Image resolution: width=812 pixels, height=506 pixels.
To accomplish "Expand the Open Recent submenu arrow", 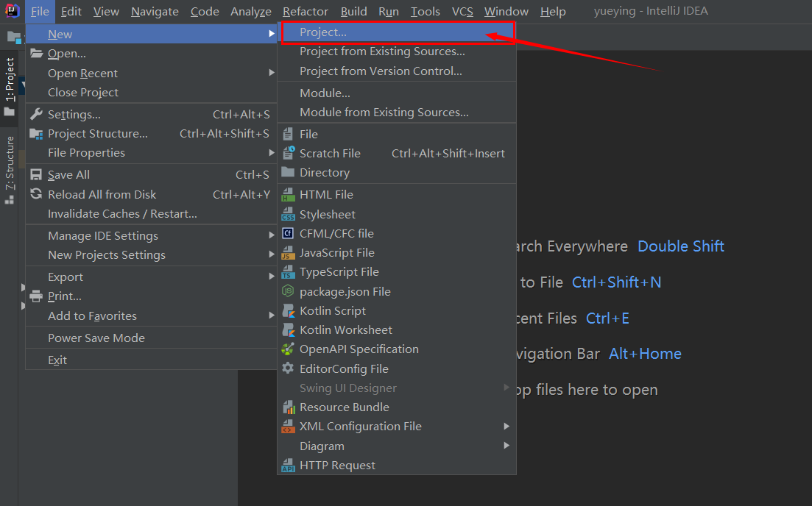I will (x=272, y=72).
